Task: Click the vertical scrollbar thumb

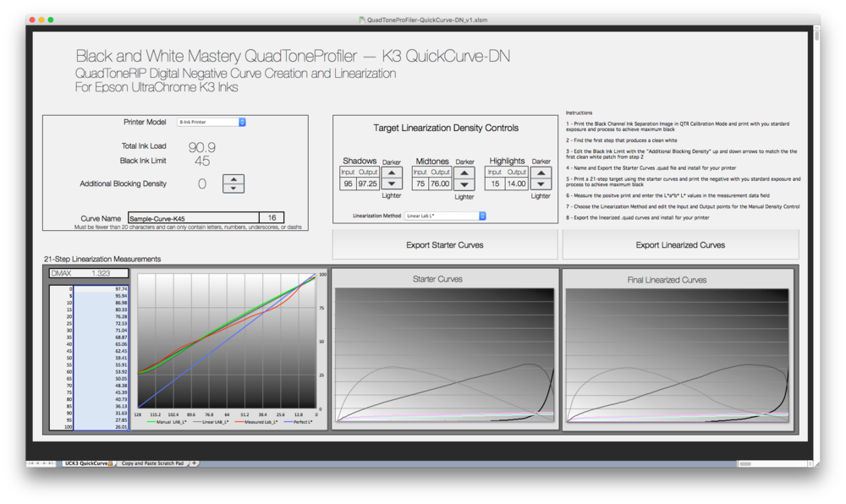Action: (817, 35)
